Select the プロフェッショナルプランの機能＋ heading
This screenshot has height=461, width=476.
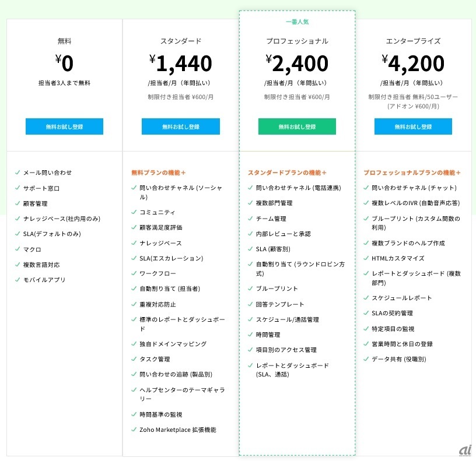coord(412,173)
